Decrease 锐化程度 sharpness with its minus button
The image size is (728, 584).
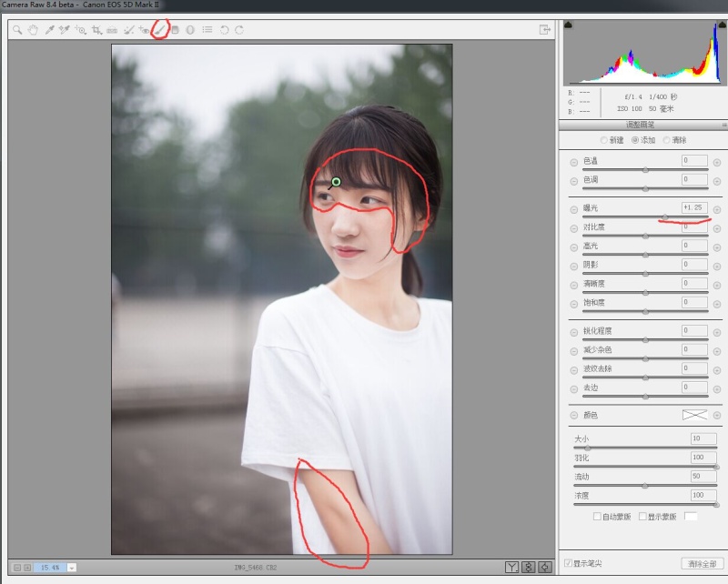point(574,332)
